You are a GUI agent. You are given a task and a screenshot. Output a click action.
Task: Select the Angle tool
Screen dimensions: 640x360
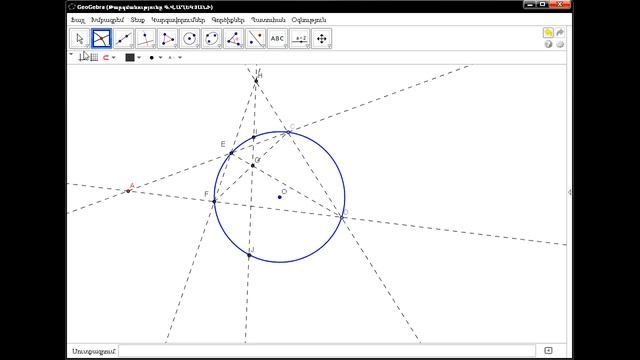pyautogui.click(x=234, y=39)
